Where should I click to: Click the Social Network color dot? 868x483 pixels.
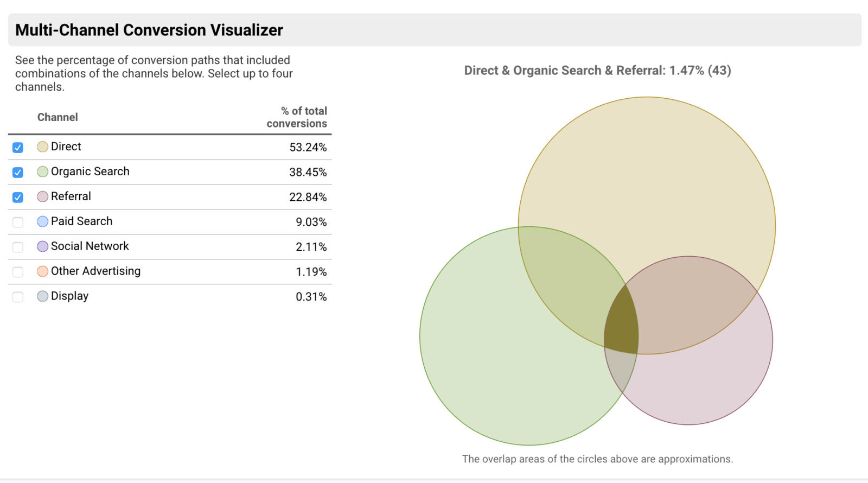click(42, 246)
